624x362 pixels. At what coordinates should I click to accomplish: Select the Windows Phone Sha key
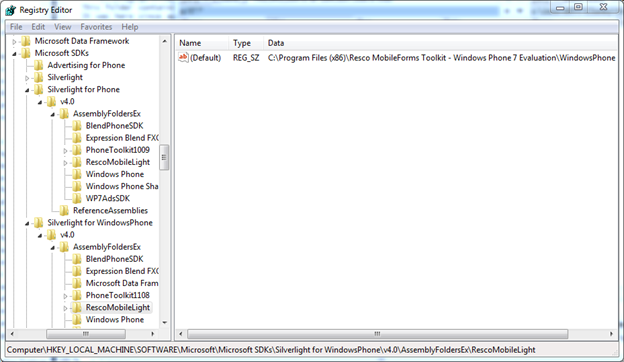(x=122, y=186)
